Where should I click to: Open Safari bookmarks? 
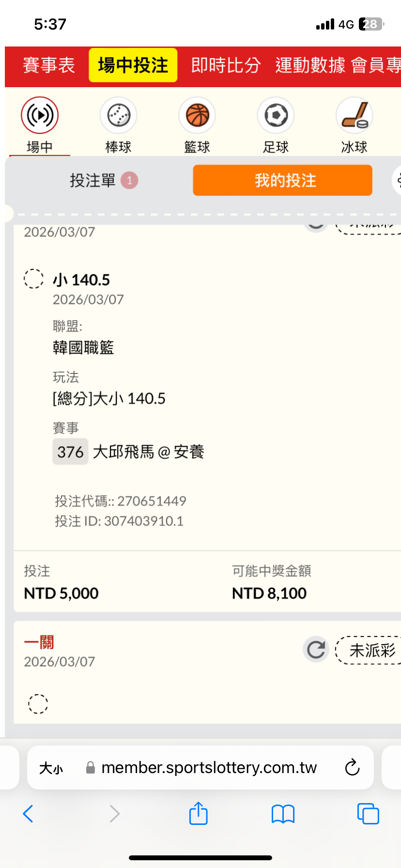(283, 814)
